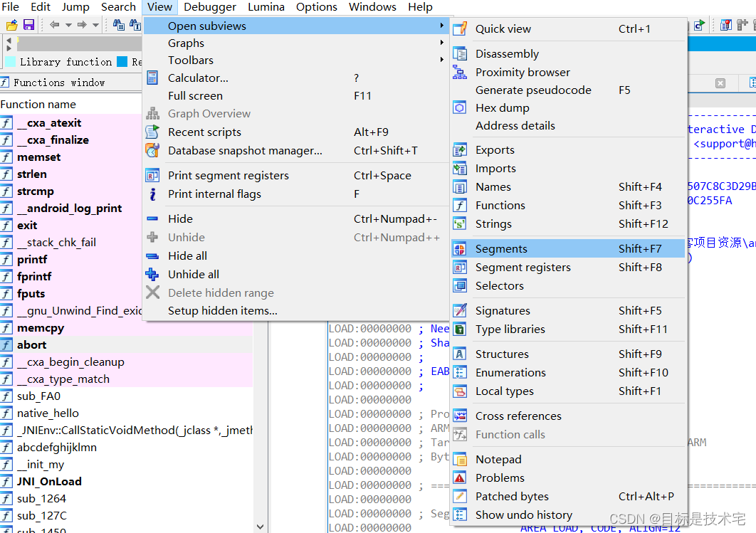
Task: Choose Segments from the subviews list
Action: (x=568, y=248)
